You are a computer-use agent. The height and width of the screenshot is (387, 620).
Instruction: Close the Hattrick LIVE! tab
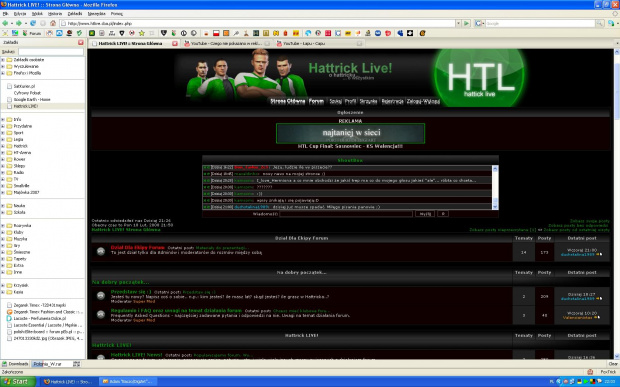pos(175,43)
